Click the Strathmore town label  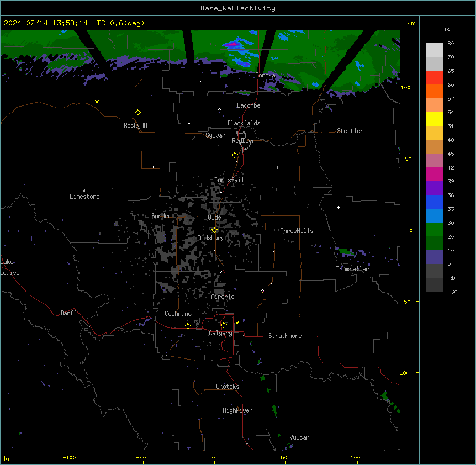tap(285, 336)
